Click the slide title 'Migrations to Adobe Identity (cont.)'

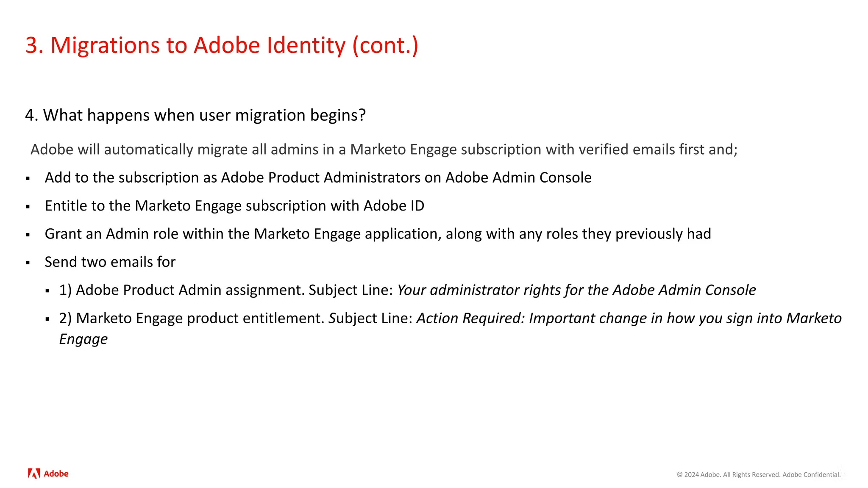pos(222,45)
